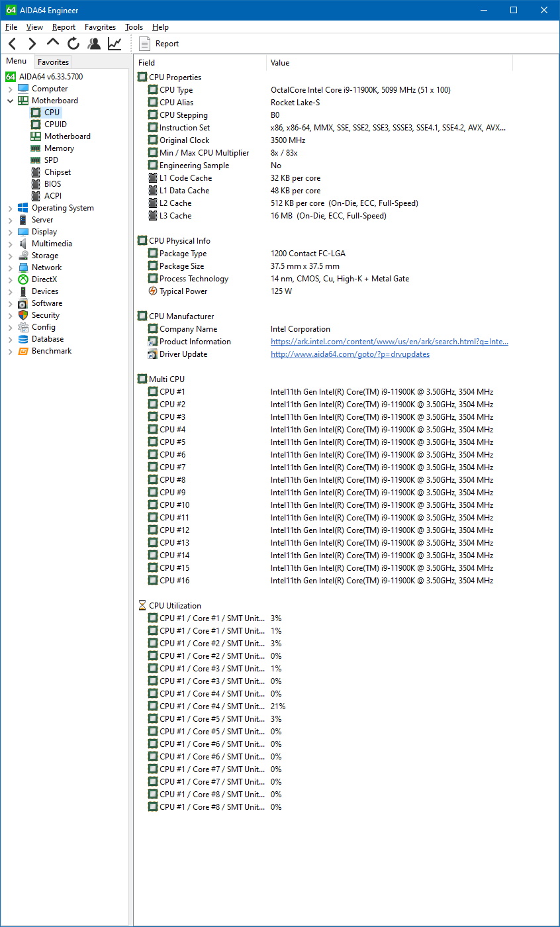This screenshot has height=927, width=560.
Task: Expand the Server node
Action: coord(10,220)
